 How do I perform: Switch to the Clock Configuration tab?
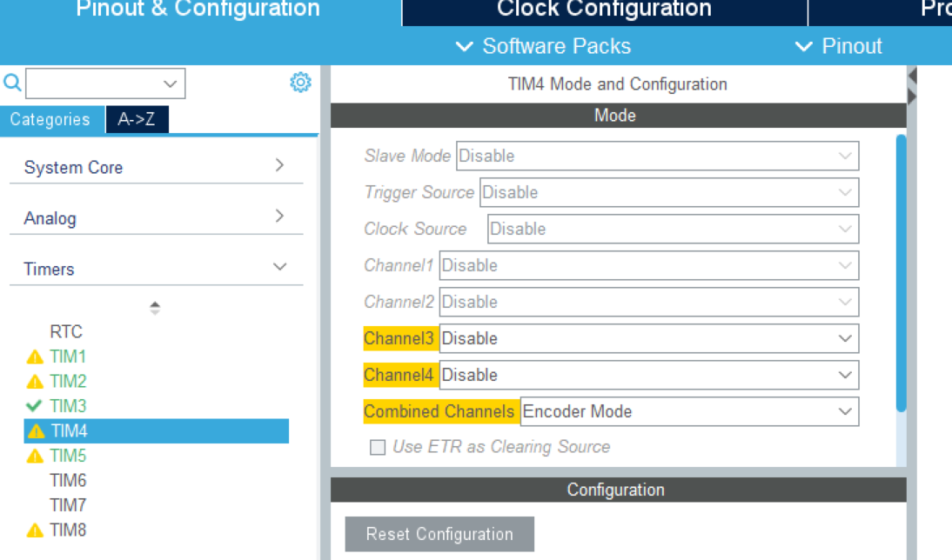point(604,10)
